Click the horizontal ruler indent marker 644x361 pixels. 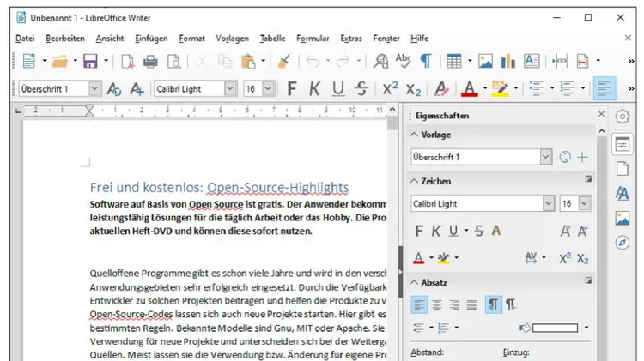tap(89, 111)
